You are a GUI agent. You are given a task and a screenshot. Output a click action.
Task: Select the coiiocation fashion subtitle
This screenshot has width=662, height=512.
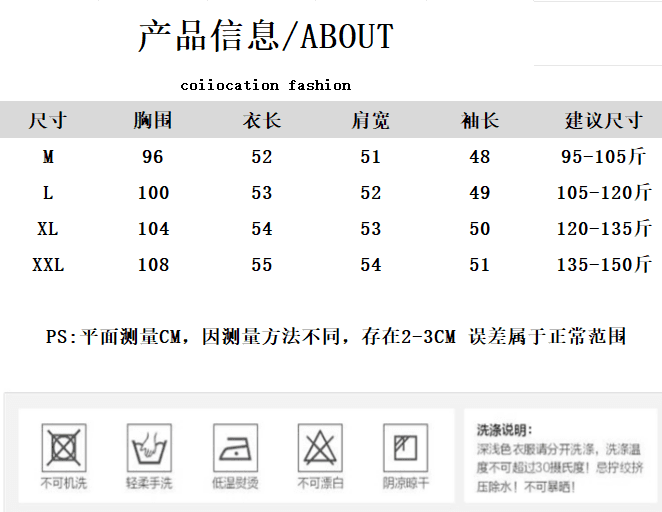266,85
